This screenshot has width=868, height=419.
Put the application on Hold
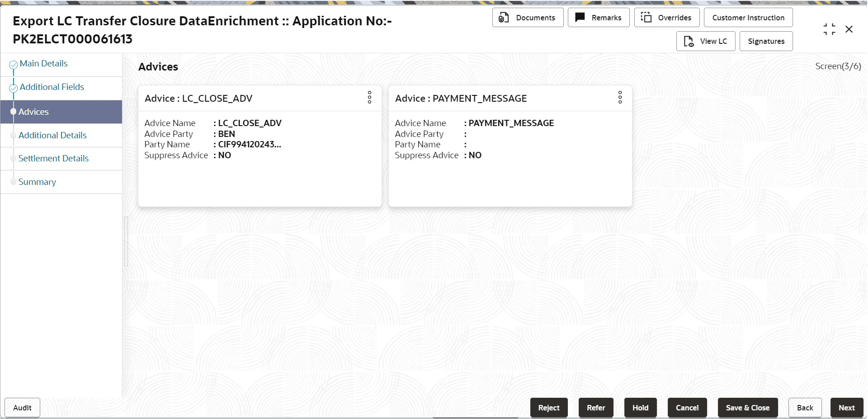pos(640,408)
